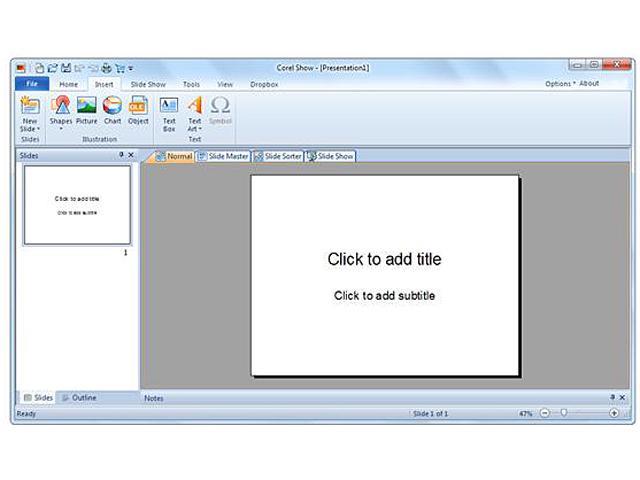Screen dimensions: 640x480
Task: Pin the Slides panel
Action: click(x=121, y=155)
